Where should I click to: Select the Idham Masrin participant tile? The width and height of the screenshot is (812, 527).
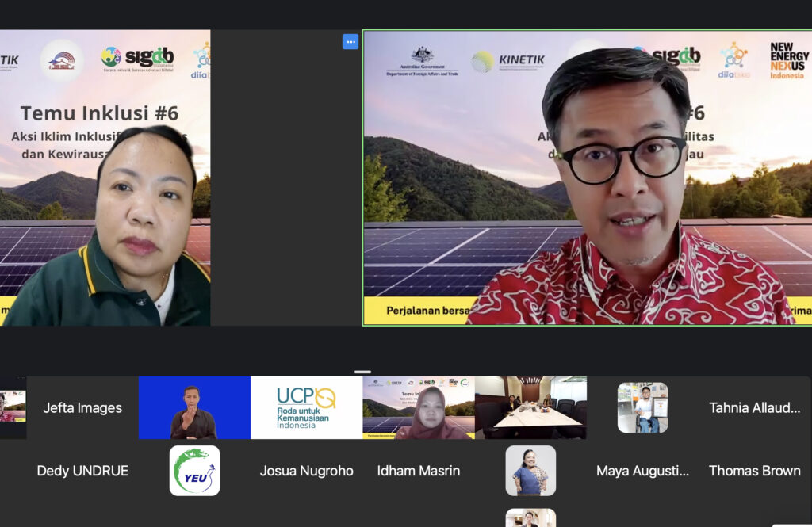(x=419, y=471)
